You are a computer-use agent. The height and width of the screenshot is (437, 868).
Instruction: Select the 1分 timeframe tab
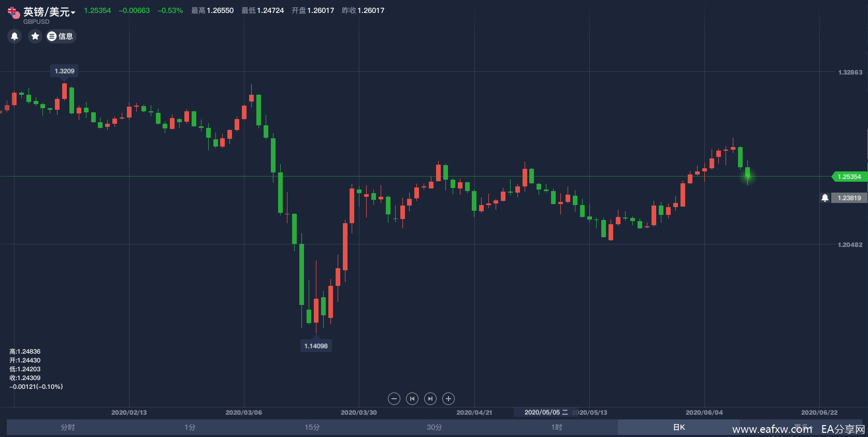pyautogui.click(x=190, y=427)
